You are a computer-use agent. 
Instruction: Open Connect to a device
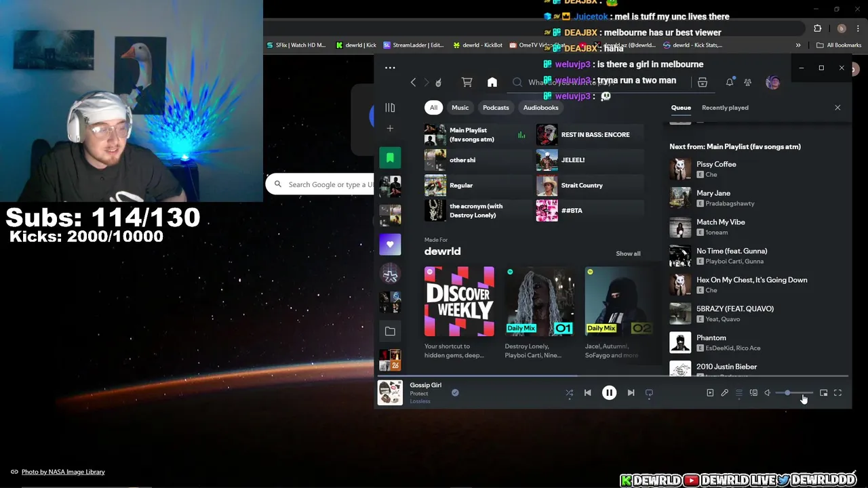(753, 393)
